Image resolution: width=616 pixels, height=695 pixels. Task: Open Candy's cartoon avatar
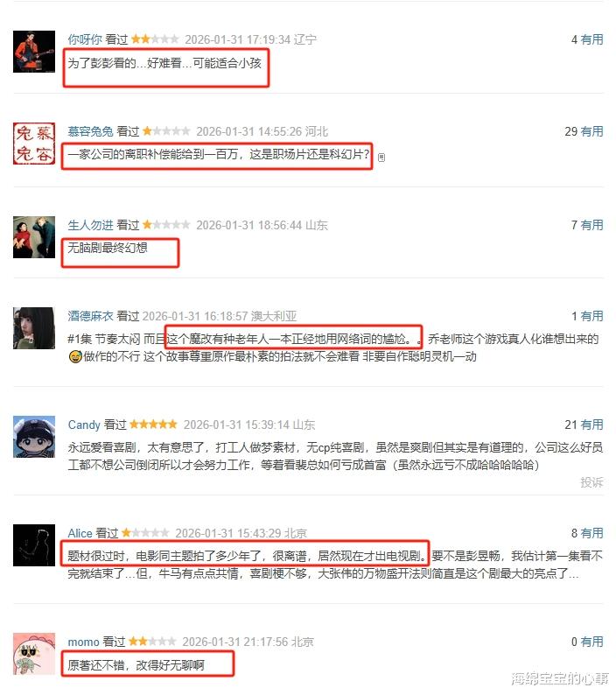pyautogui.click(x=34, y=437)
